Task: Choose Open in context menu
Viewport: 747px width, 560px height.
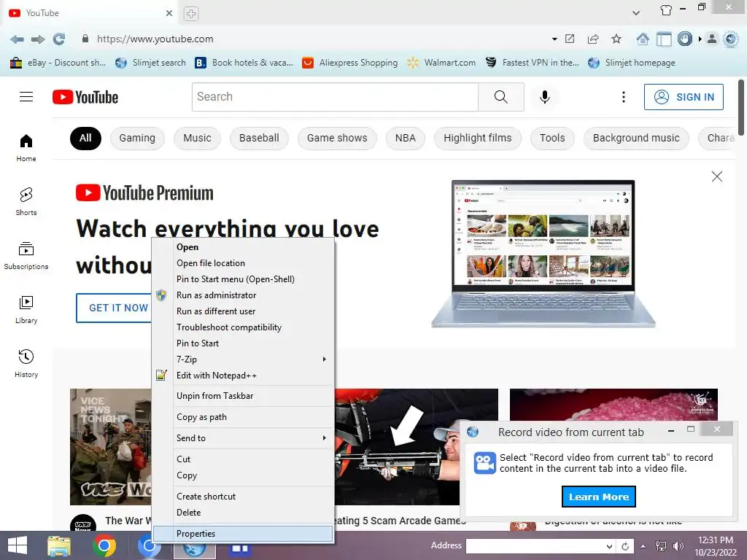Action: (x=244, y=247)
